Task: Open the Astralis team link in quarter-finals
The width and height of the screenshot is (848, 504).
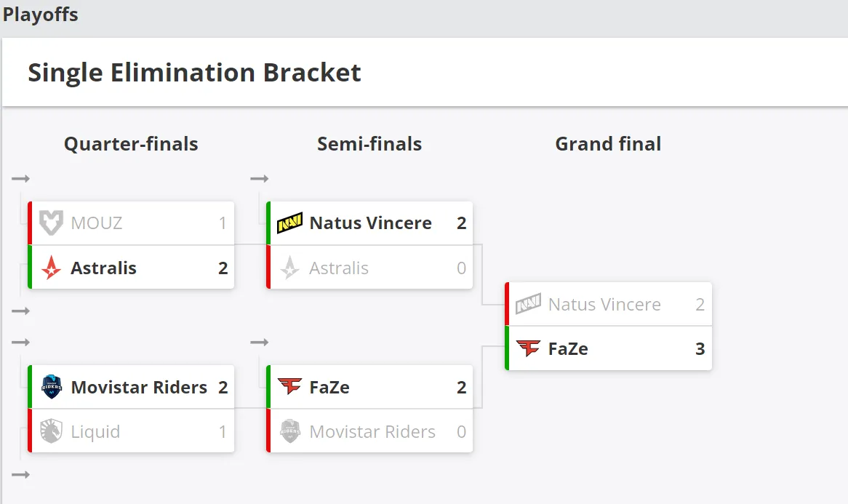Action: tap(103, 268)
